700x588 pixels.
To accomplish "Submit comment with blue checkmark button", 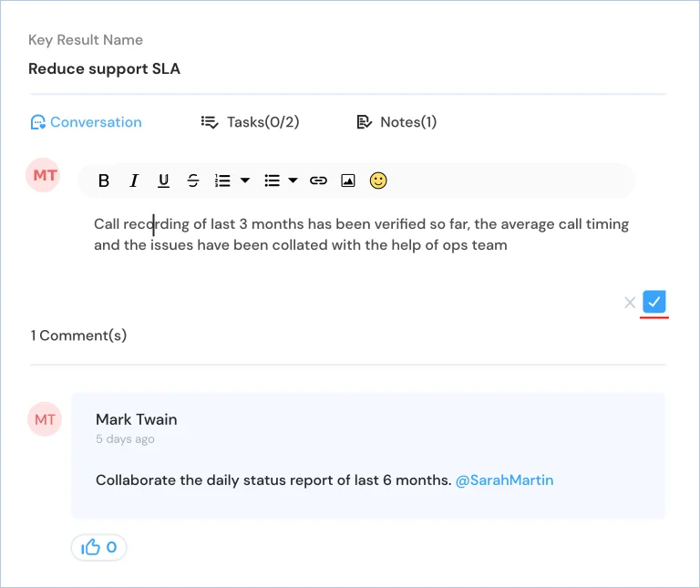I will tap(654, 302).
